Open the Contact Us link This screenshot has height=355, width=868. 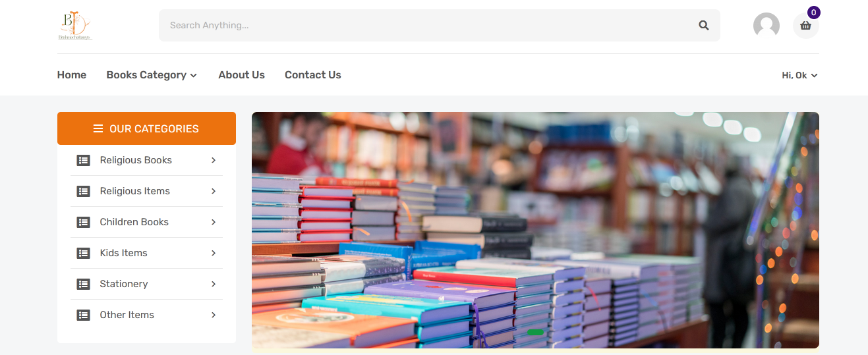point(313,75)
